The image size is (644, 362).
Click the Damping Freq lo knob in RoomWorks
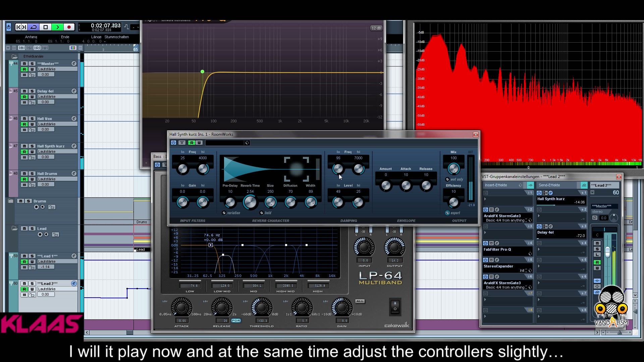click(x=338, y=169)
